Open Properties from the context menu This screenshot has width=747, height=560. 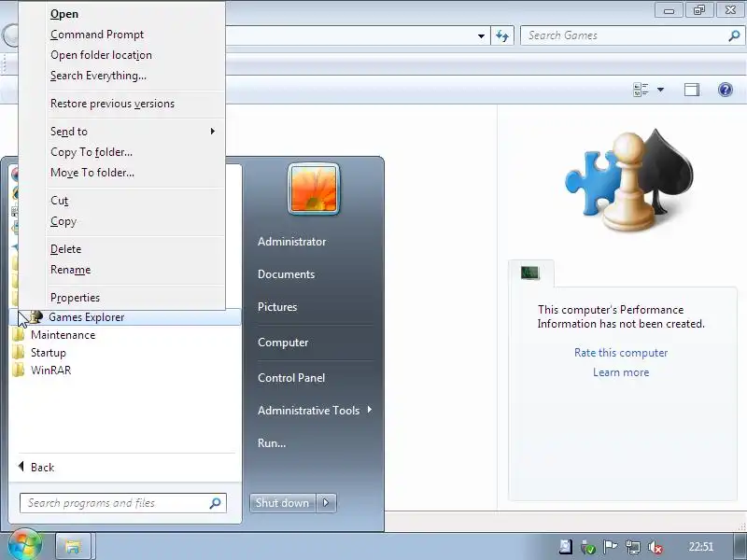75,298
